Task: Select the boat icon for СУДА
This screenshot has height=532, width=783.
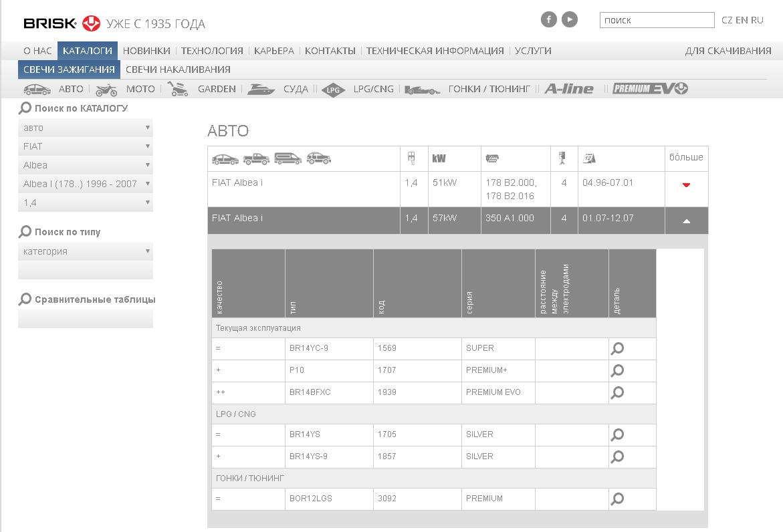Action: [261, 90]
